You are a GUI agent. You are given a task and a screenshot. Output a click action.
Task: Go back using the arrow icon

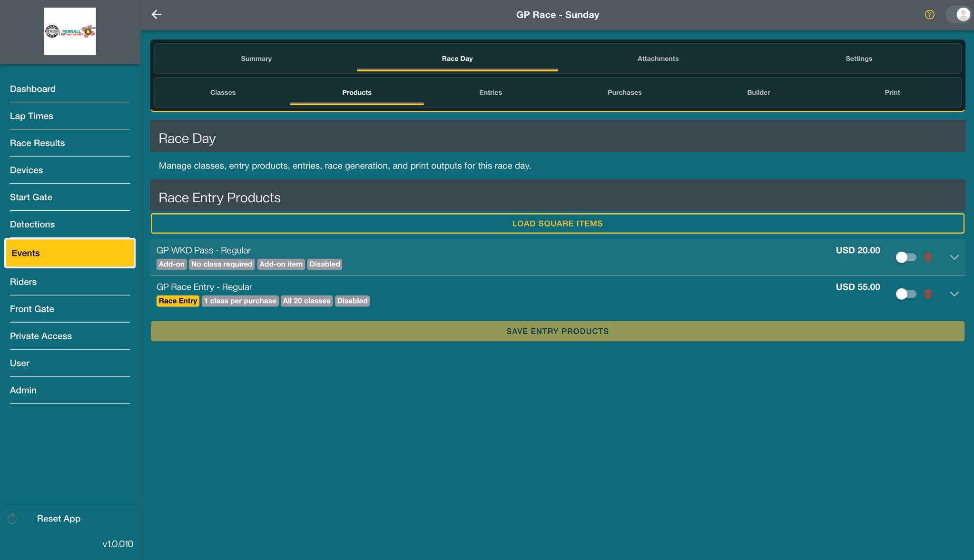tap(157, 15)
